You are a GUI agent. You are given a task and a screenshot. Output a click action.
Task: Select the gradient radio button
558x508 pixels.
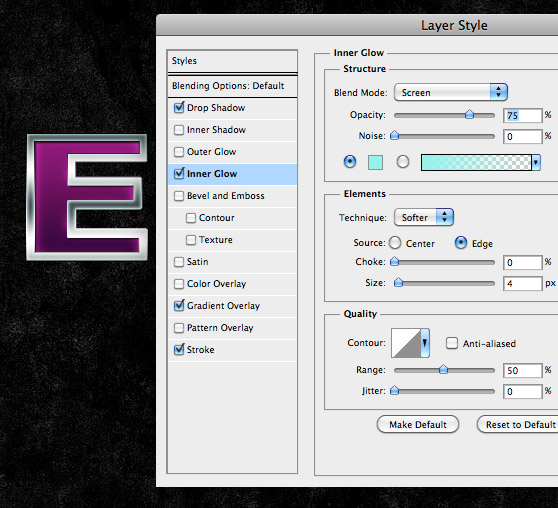click(403, 162)
